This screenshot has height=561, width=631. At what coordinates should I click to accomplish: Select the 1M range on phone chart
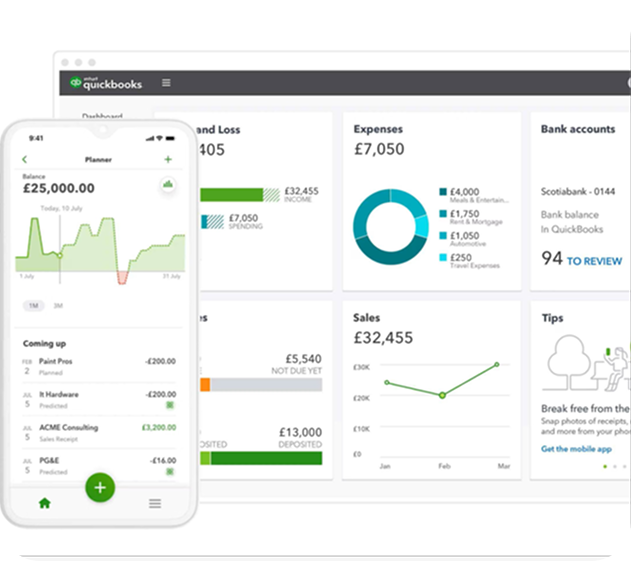point(34,305)
